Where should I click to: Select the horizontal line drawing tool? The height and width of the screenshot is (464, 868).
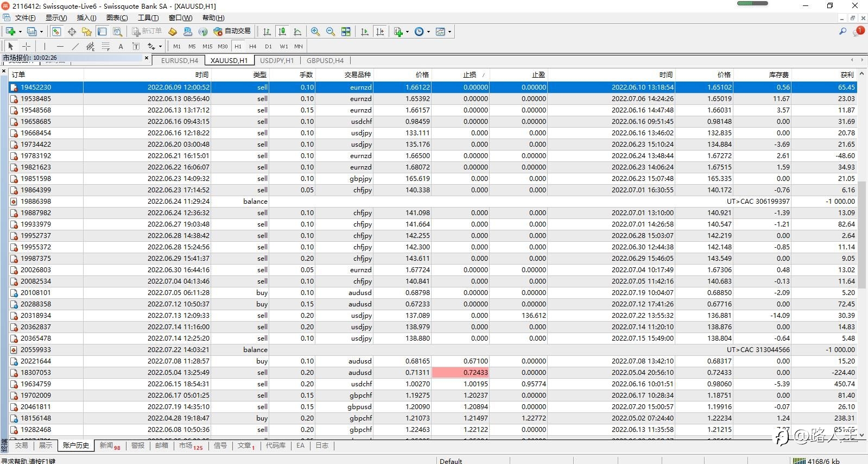coord(60,46)
